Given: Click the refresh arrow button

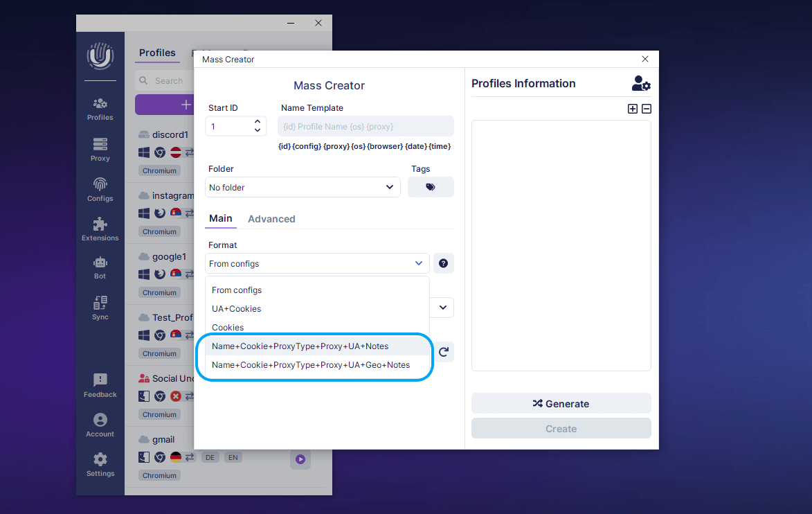Looking at the screenshot, I should (x=444, y=352).
